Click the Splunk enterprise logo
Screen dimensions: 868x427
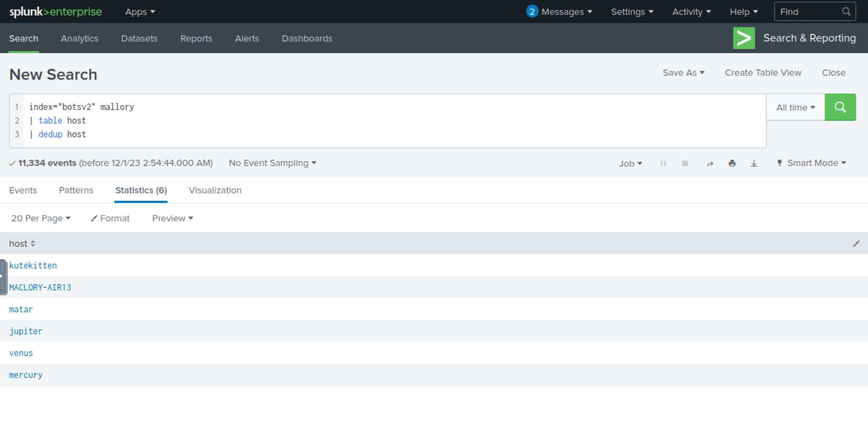56,12
